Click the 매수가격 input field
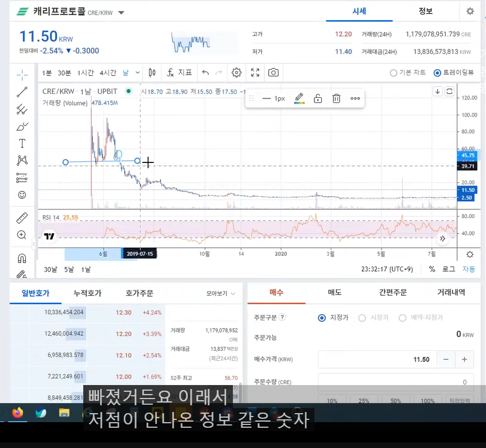The image size is (486, 448). tap(377, 359)
